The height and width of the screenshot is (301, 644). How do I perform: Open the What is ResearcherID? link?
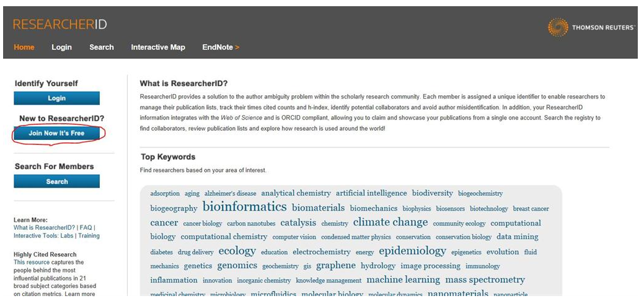[45, 227]
